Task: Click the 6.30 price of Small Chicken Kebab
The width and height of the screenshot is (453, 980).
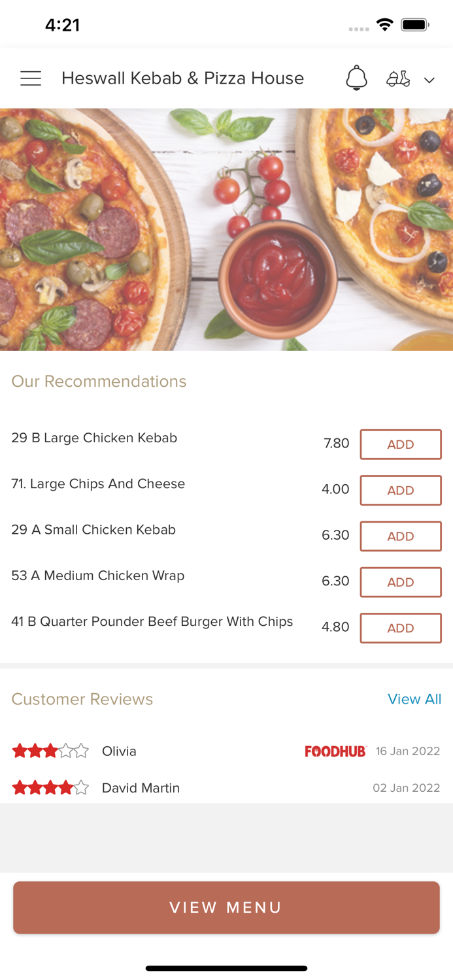Action: pos(335,535)
